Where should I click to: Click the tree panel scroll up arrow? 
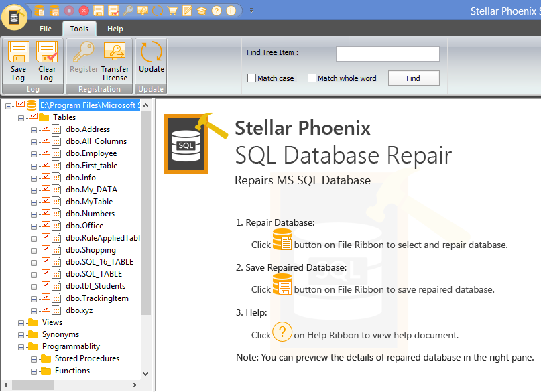(x=145, y=105)
